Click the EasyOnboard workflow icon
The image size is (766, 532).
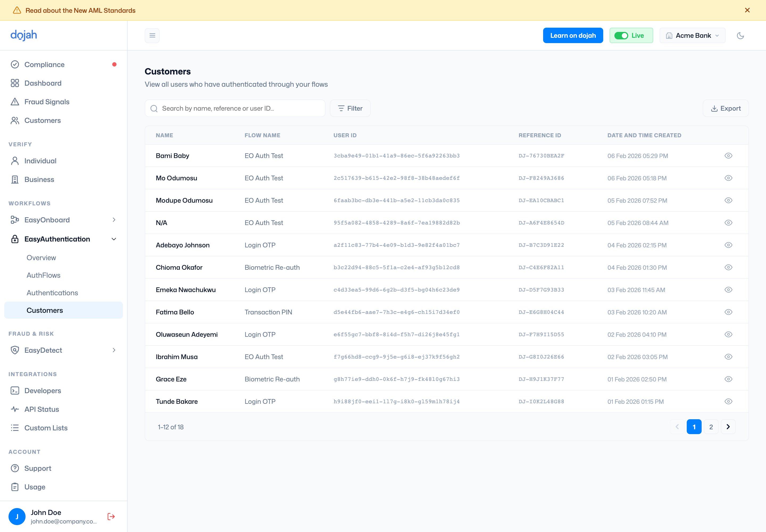15,220
